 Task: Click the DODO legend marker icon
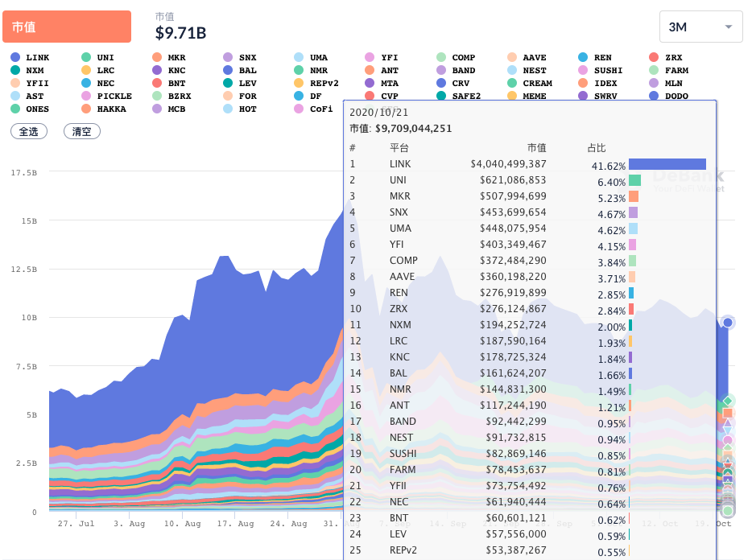pos(654,97)
